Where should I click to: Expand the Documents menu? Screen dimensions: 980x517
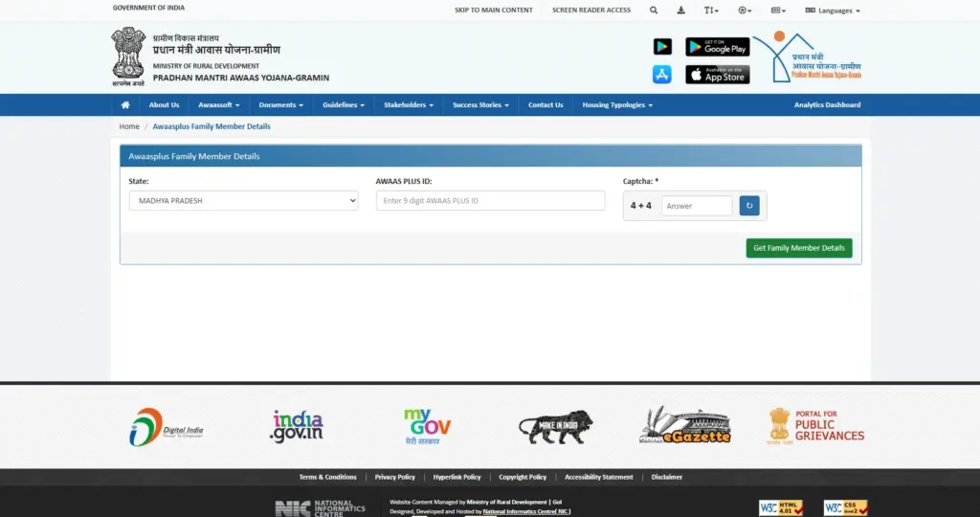pos(280,105)
